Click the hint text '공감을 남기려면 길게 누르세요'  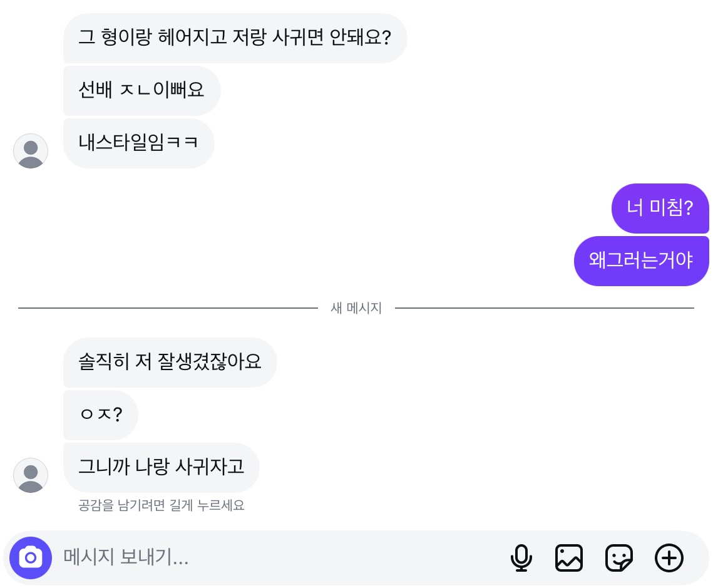(162, 505)
